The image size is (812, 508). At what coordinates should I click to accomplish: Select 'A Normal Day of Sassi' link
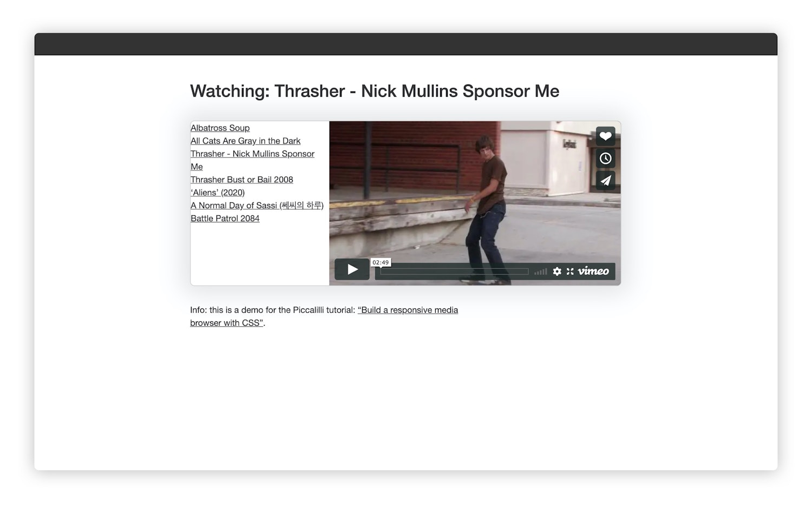(257, 206)
